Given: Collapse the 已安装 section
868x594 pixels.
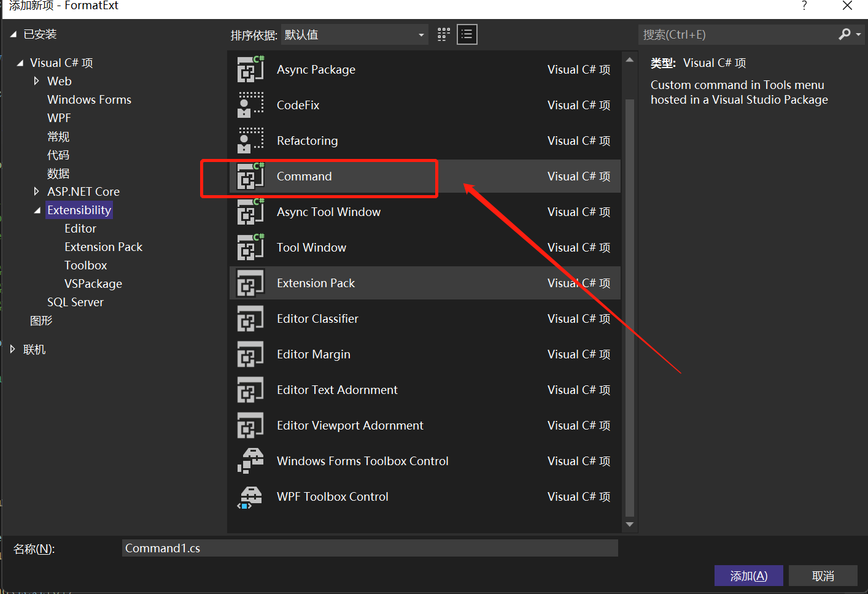Looking at the screenshot, I should (13, 35).
